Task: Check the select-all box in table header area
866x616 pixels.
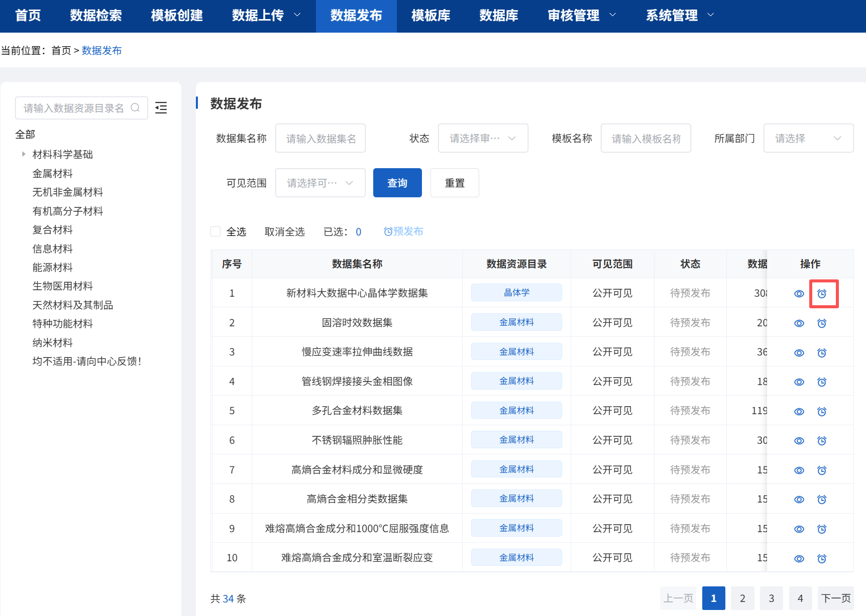Action: 215,231
